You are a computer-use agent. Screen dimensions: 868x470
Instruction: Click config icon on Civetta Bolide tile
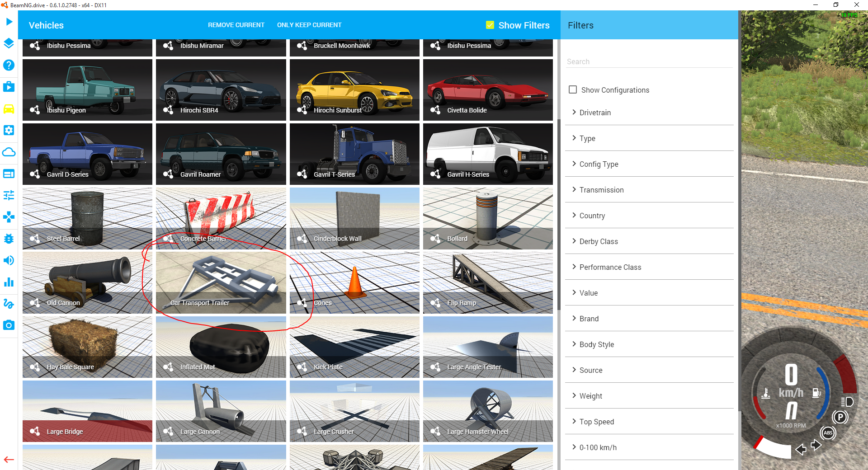point(435,110)
